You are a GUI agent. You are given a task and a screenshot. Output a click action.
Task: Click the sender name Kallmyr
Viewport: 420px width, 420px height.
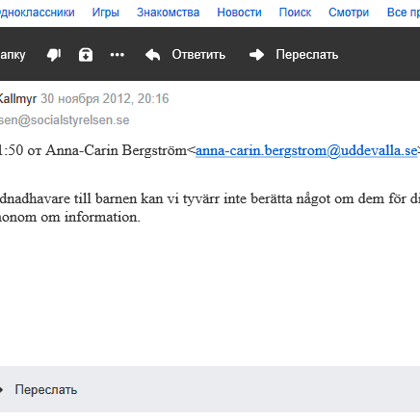tap(18, 99)
